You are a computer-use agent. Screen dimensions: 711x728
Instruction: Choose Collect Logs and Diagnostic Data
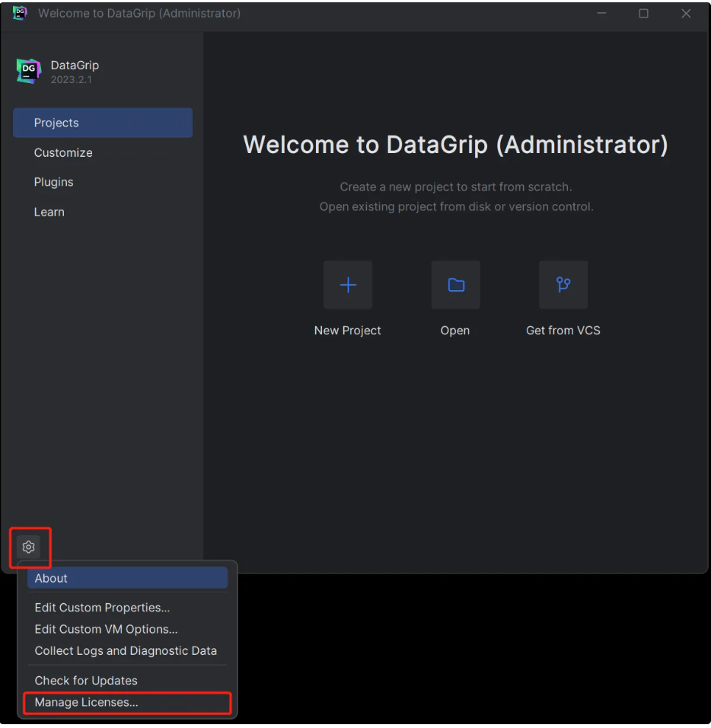(x=127, y=651)
